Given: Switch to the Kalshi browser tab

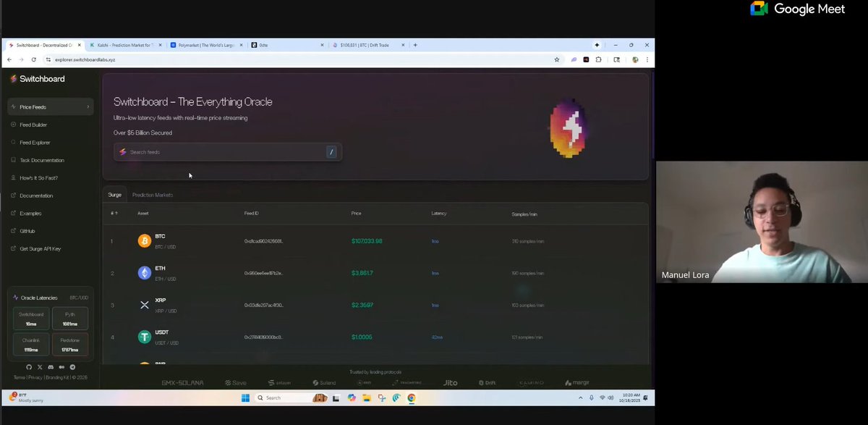Looking at the screenshot, I should pyautogui.click(x=127, y=45).
